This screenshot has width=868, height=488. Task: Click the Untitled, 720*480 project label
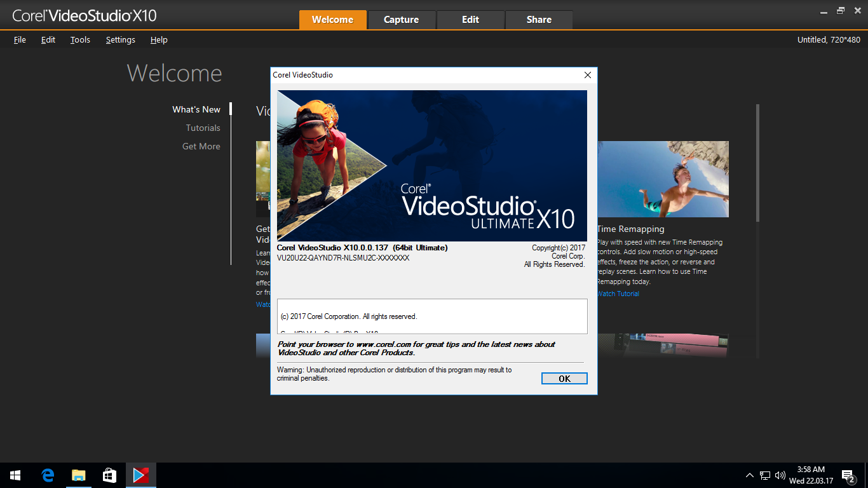click(x=829, y=39)
